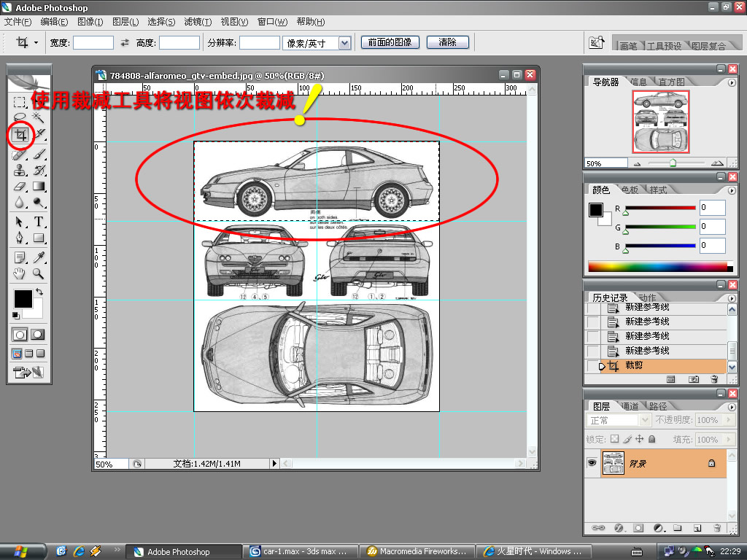Select the Eyedropper tool

39,257
